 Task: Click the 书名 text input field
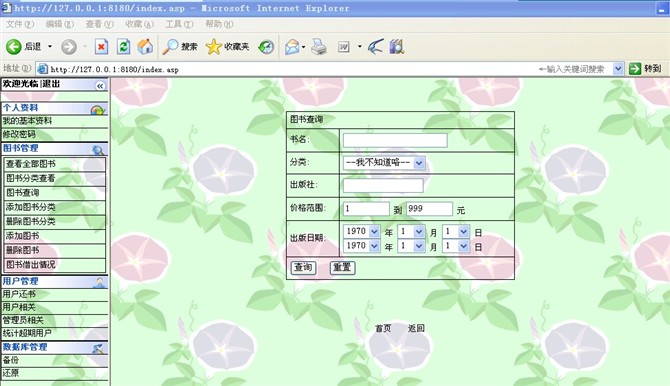coord(395,140)
